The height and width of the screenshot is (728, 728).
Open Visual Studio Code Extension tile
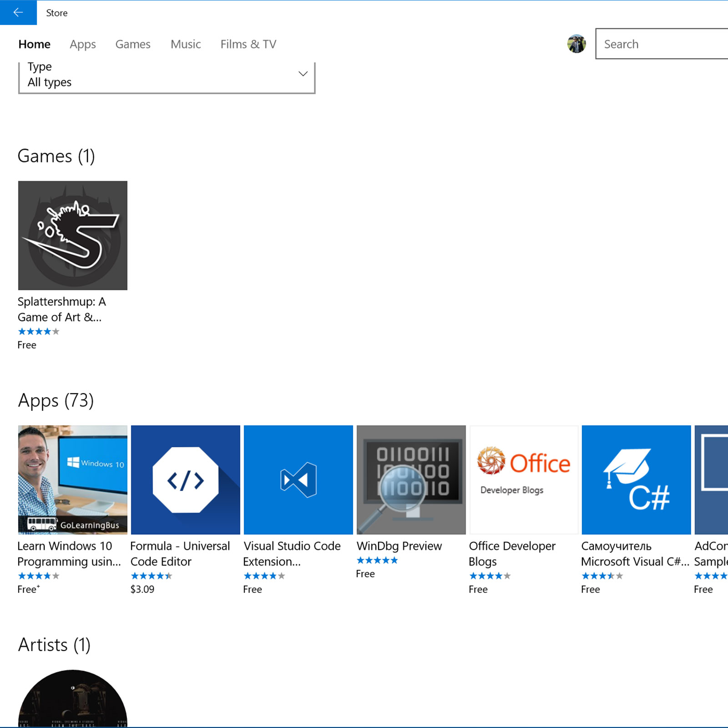click(x=298, y=480)
